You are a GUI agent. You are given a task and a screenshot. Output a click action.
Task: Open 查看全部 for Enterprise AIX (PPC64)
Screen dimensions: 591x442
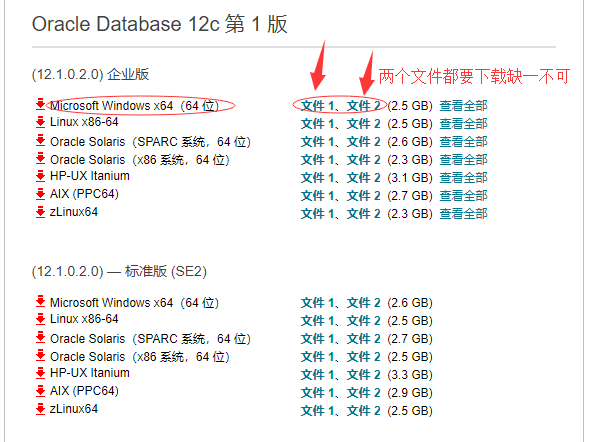click(x=463, y=196)
